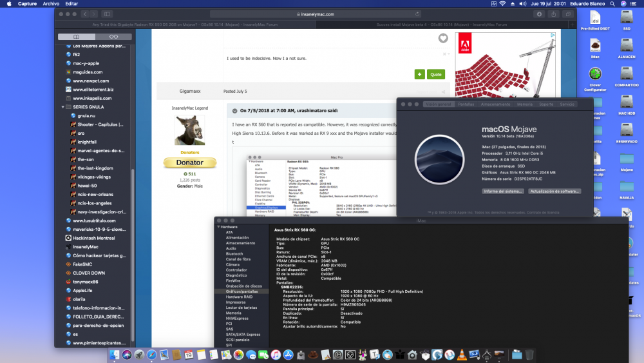
Task: Open Notes icon in the Dock
Action: (x=201, y=355)
